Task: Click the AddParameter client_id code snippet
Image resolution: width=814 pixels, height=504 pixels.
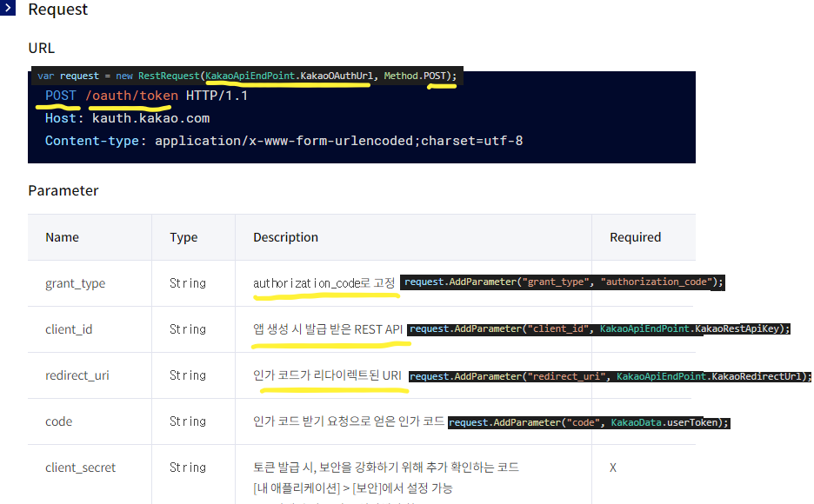Action: tap(599, 328)
